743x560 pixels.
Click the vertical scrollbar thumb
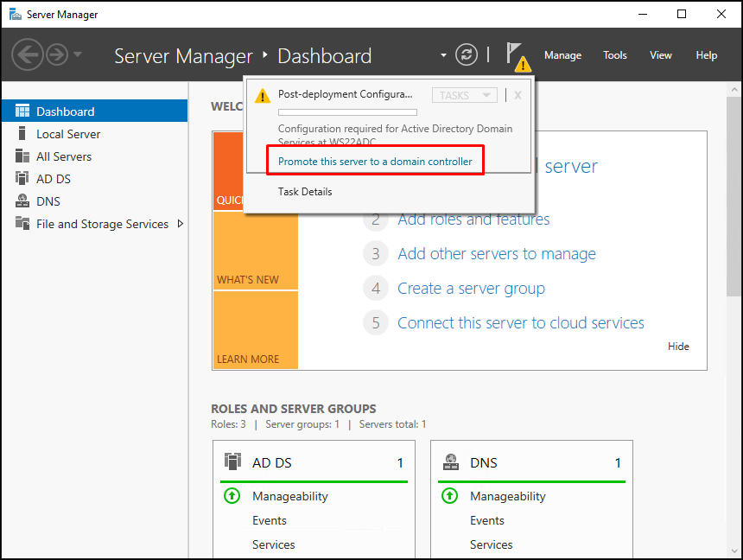[734, 197]
